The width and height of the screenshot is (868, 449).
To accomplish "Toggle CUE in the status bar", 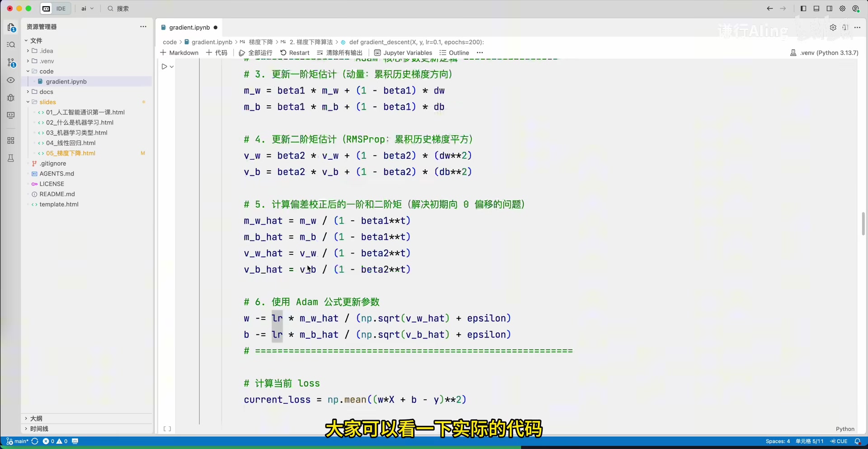I will pyautogui.click(x=839, y=441).
